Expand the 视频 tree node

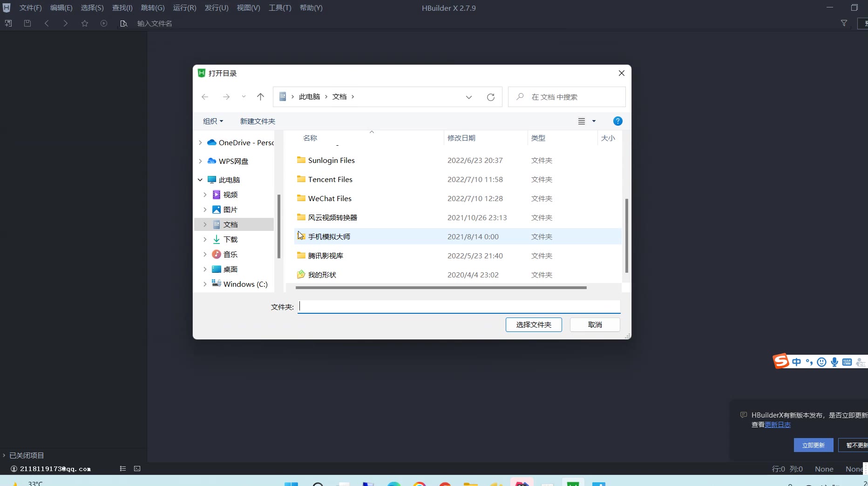[x=205, y=195]
